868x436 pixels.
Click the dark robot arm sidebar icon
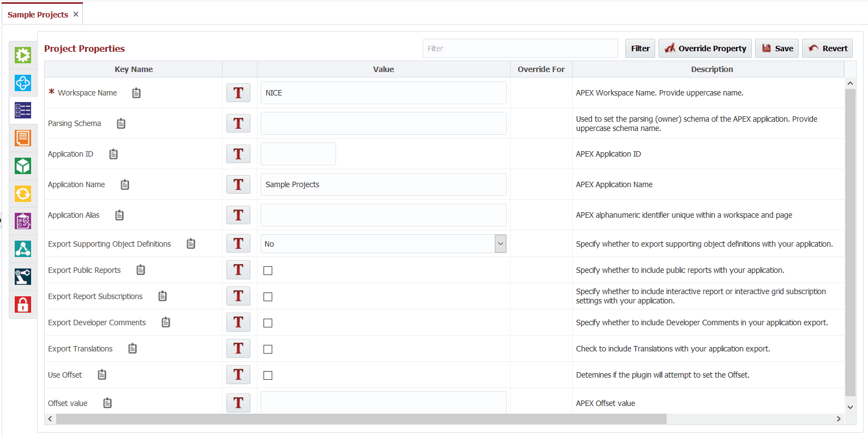click(x=23, y=277)
